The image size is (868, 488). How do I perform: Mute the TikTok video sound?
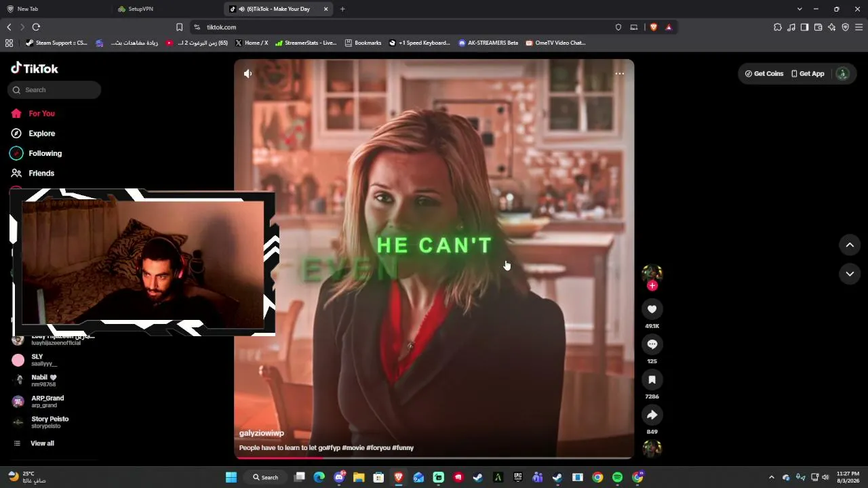tap(248, 74)
